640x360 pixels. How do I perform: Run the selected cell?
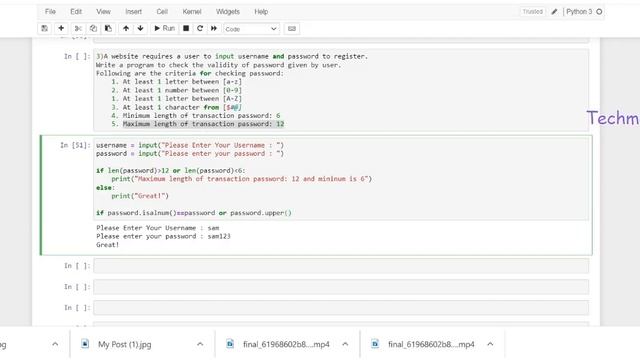(x=164, y=28)
